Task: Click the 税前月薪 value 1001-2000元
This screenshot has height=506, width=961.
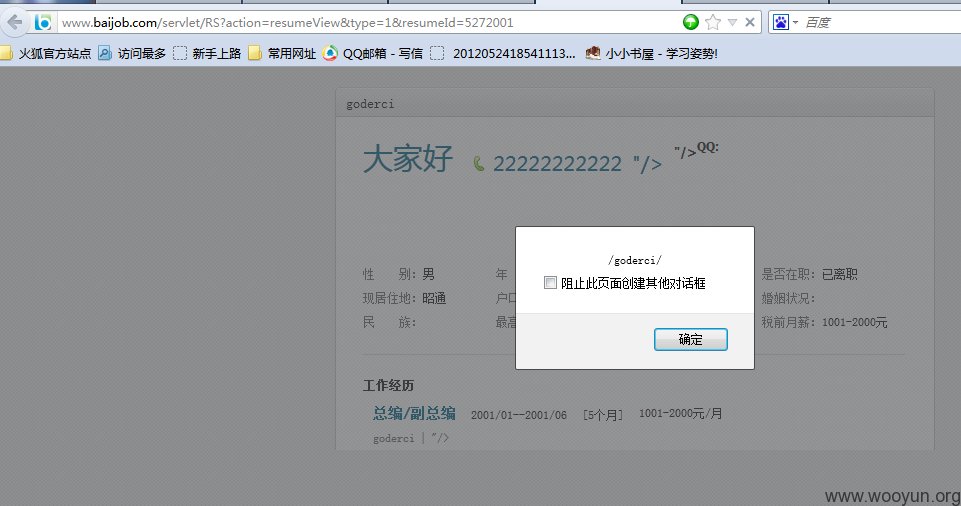Action: 854,322
